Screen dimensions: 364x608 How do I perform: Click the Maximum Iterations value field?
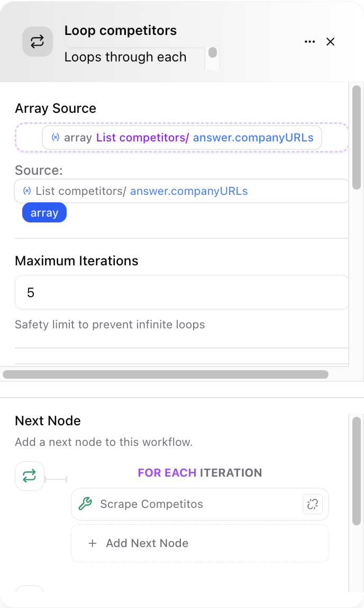[182, 292]
